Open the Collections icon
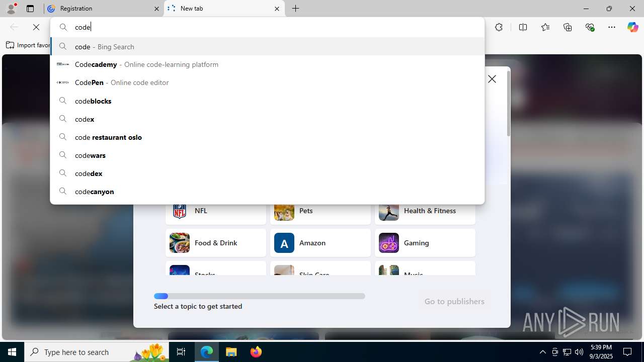 (568, 27)
